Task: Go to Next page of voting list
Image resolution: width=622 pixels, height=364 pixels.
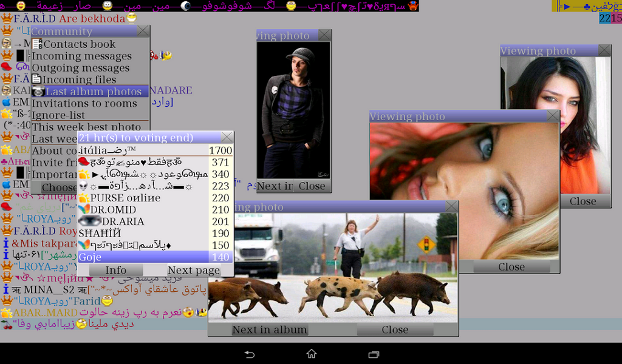Action: [x=194, y=270]
